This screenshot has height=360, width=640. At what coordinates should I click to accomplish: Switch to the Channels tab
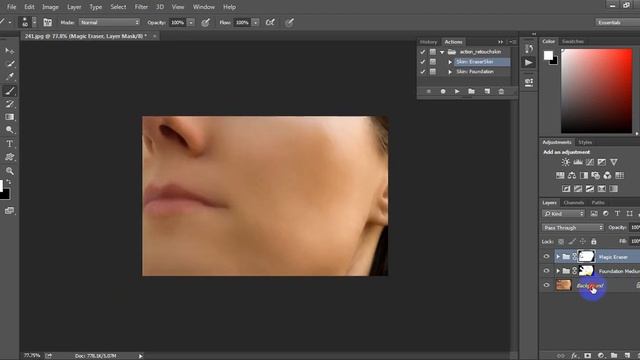click(574, 202)
